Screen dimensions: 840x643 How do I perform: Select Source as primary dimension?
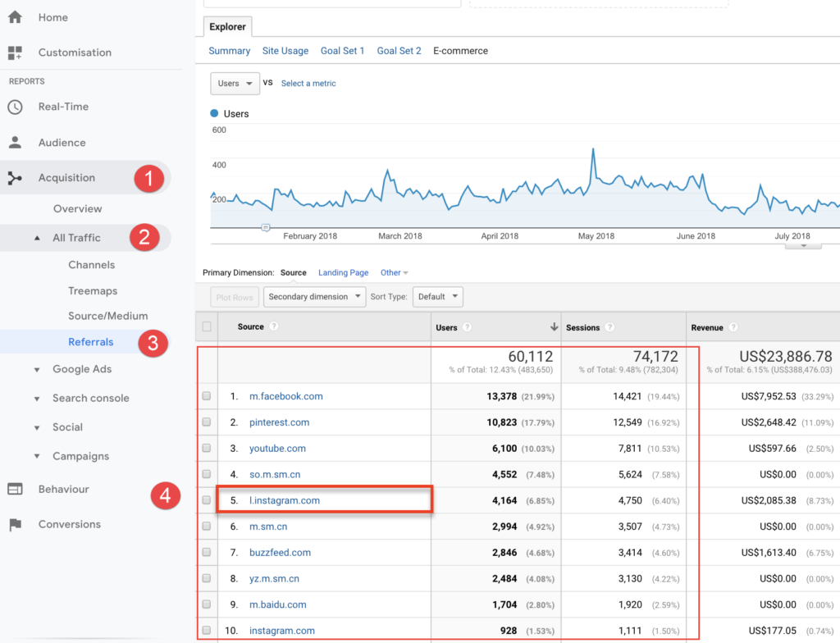294,273
